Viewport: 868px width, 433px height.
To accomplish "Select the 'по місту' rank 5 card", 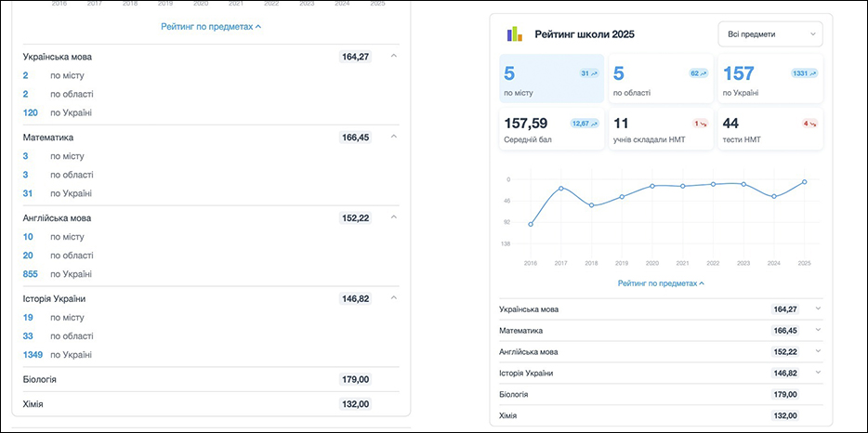I will click(552, 78).
